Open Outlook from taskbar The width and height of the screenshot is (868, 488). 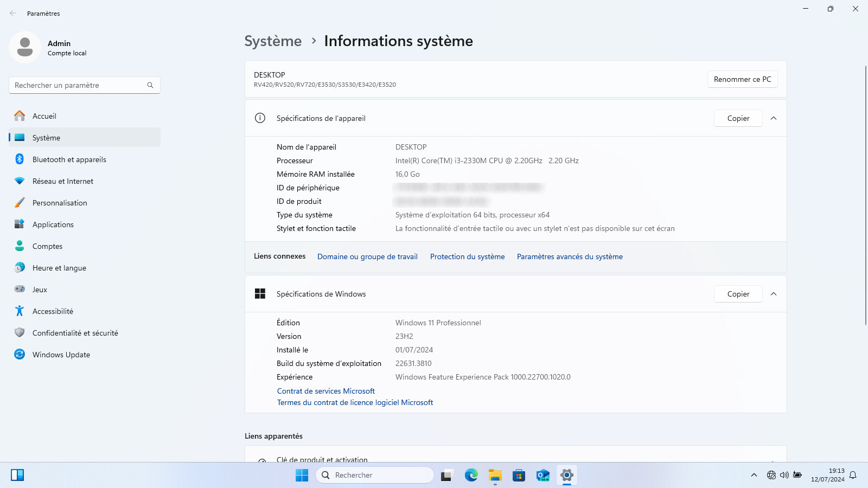click(542, 476)
